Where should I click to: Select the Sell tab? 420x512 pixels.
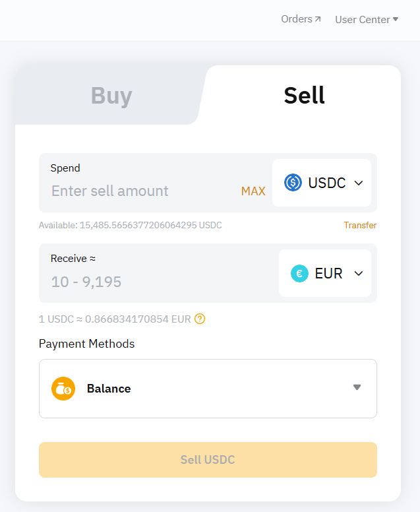coord(304,96)
